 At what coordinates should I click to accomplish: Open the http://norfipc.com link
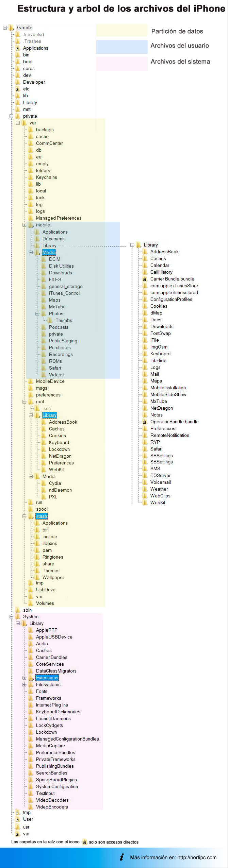197,857
